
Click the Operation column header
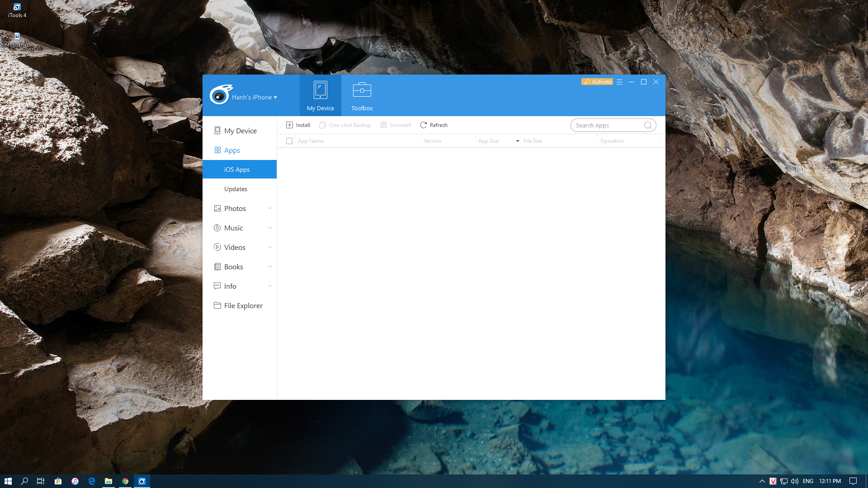click(612, 141)
